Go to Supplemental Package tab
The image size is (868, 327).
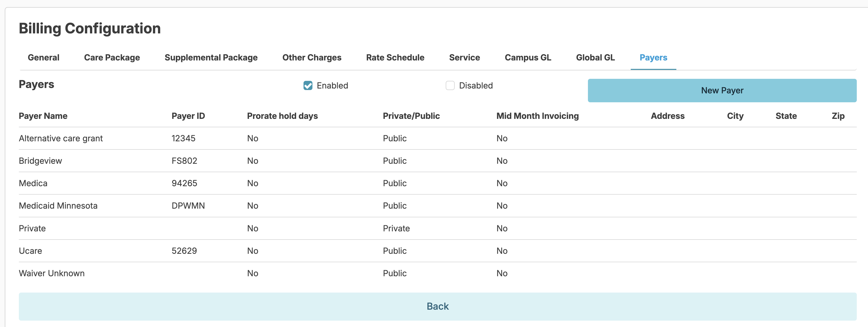pyautogui.click(x=211, y=58)
